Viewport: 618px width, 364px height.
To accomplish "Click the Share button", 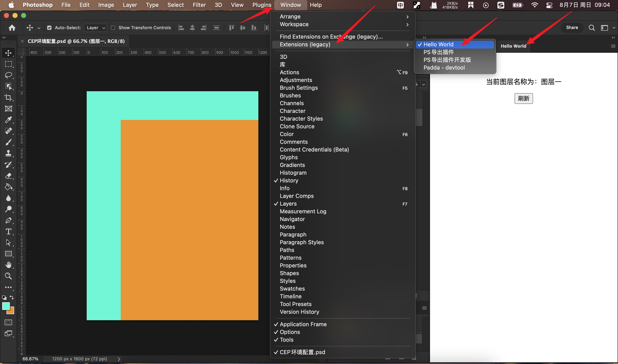I will pyautogui.click(x=572, y=28).
